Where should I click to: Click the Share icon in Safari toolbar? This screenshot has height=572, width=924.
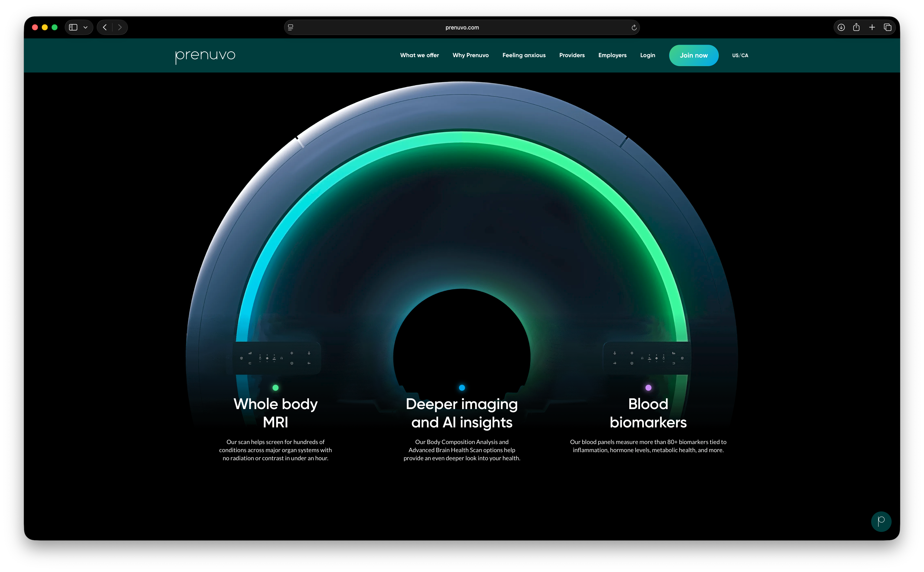[x=856, y=27]
